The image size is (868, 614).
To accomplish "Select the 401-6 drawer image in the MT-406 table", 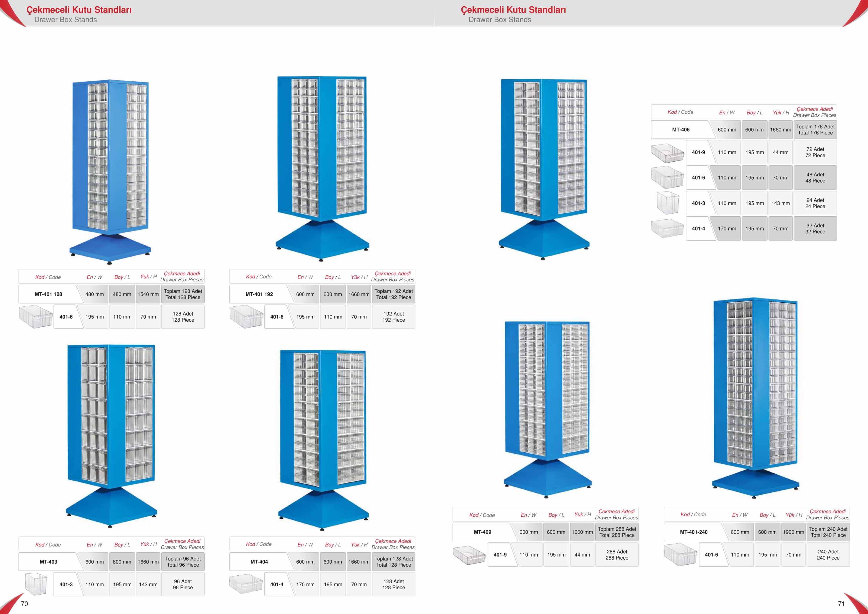I will (x=668, y=177).
